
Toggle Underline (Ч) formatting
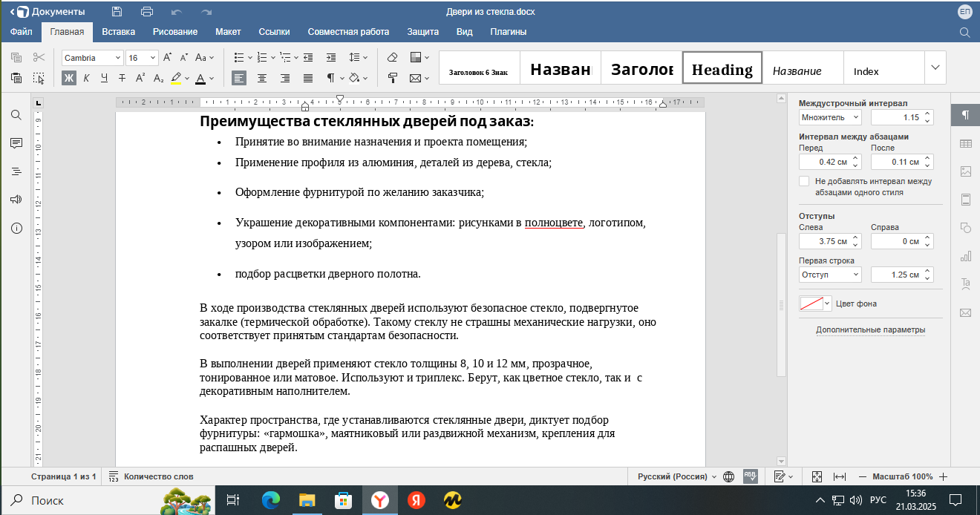pyautogui.click(x=104, y=78)
